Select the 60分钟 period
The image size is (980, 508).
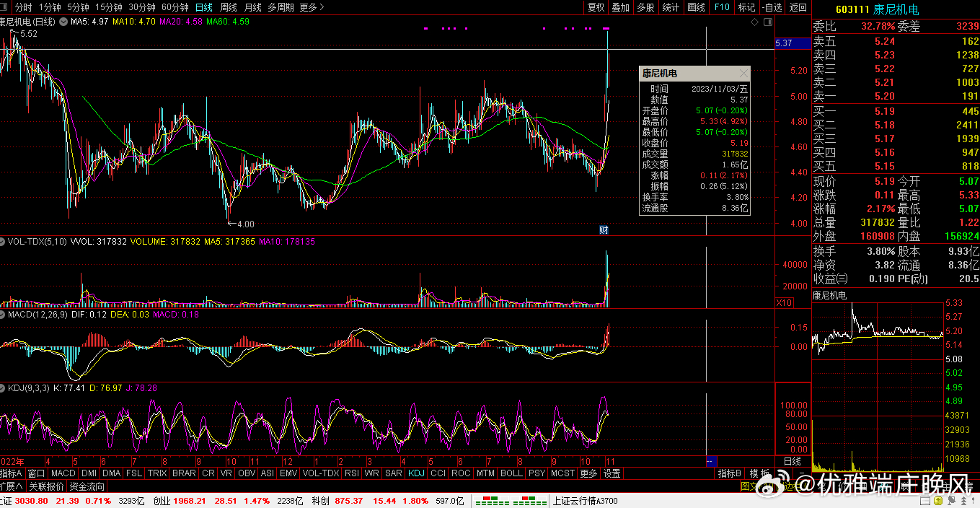click(x=175, y=7)
